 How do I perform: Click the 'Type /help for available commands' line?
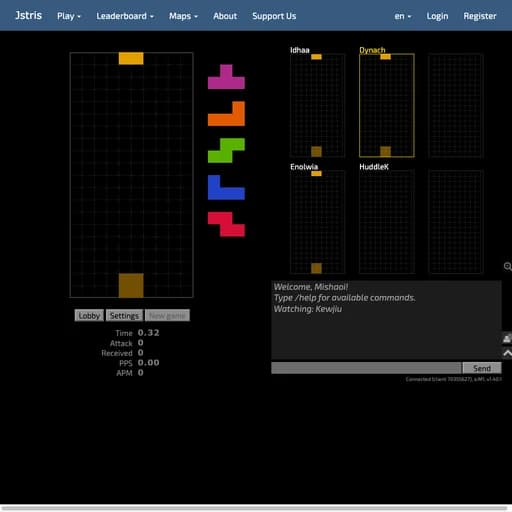[345, 298]
